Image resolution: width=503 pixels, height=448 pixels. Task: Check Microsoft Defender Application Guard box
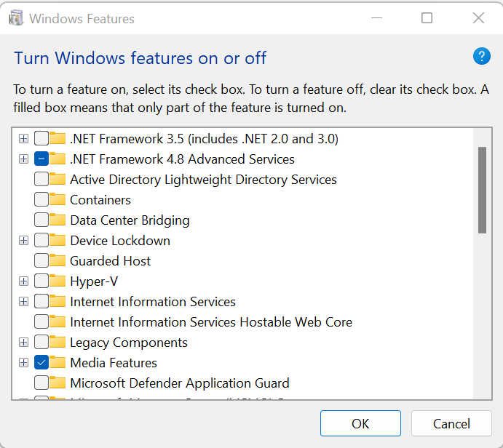[41, 383]
